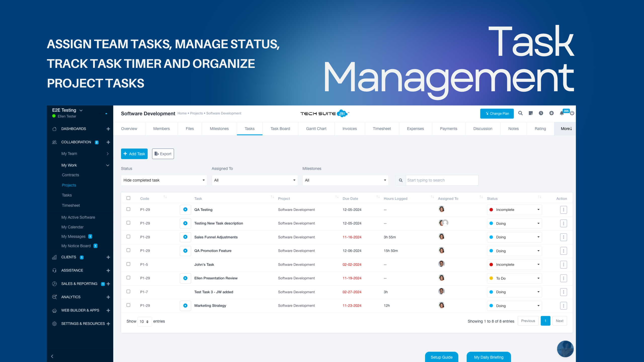This screenshot has height=362, width=644.
Task: Check the select-all checkbox in table header
Action: (128, 198)
